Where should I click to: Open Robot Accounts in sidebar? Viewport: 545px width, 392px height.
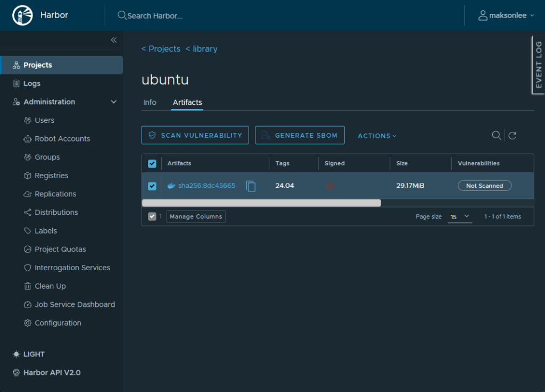[x=62, y=139]
